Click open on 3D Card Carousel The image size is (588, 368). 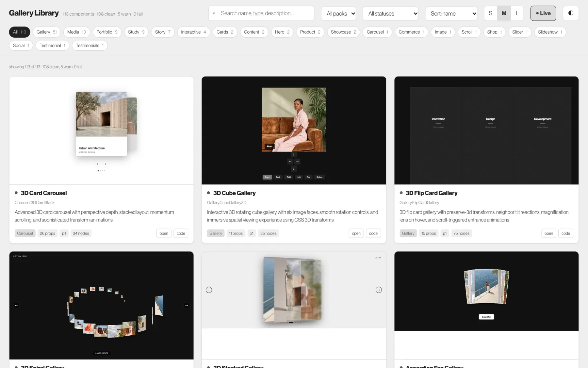coord(164,233)
